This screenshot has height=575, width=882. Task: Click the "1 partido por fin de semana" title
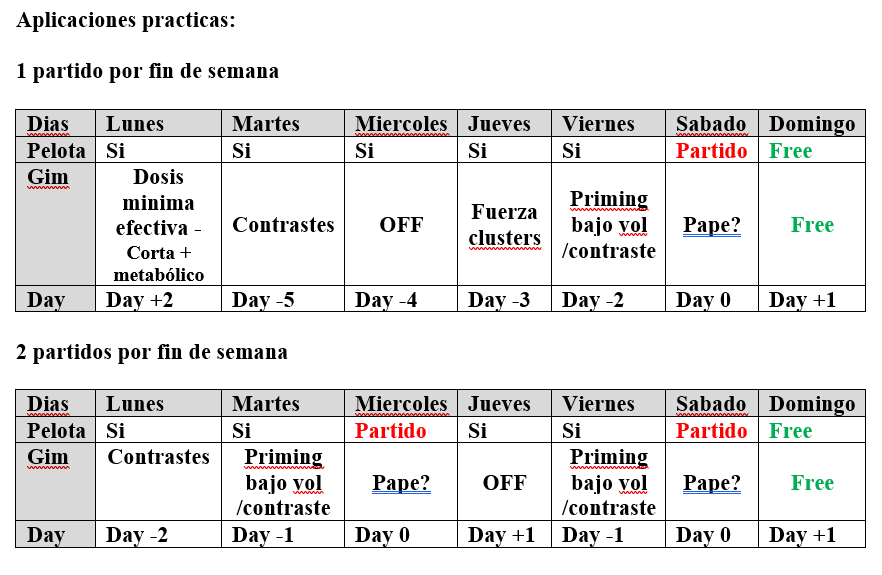coord(148,72)
